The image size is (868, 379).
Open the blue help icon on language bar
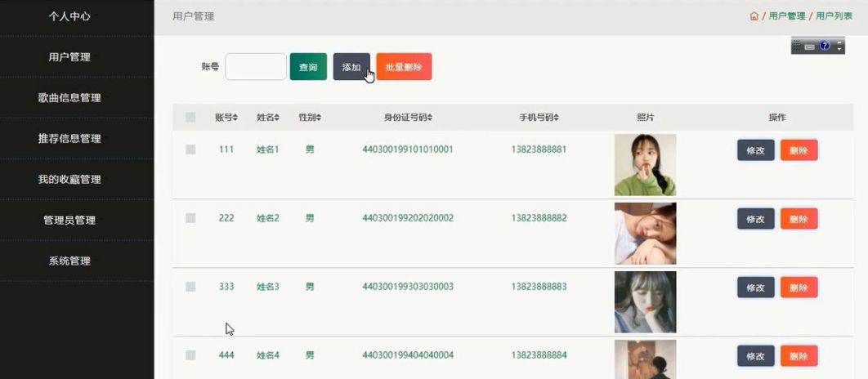point(824,46)
